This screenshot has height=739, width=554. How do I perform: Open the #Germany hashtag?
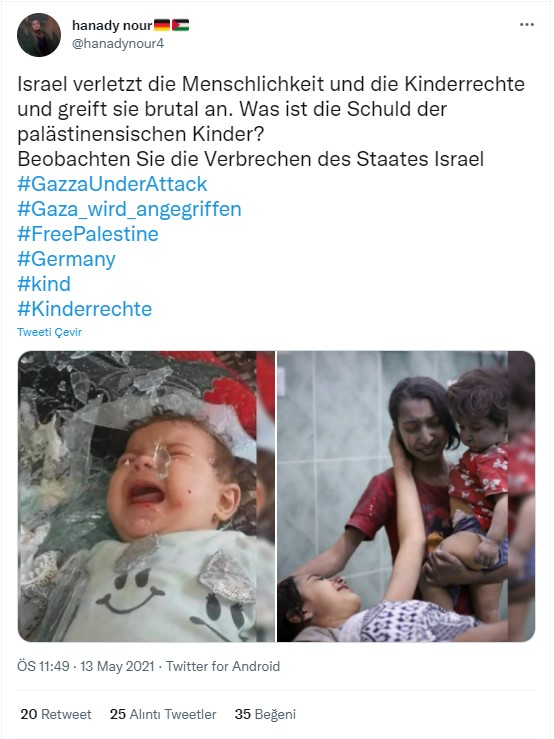point(66,259)
